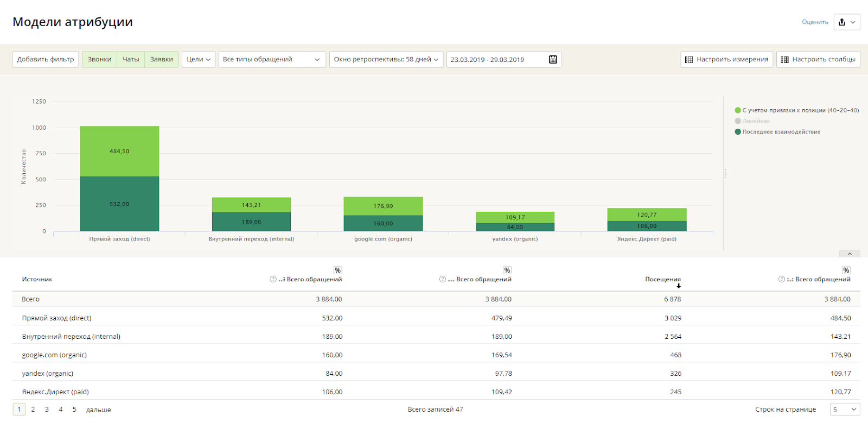Select the google.com (organic) table row
Image resolution: width=868 pixels, height=429 pixels.
pyautogui.click(x=436, y=355)
